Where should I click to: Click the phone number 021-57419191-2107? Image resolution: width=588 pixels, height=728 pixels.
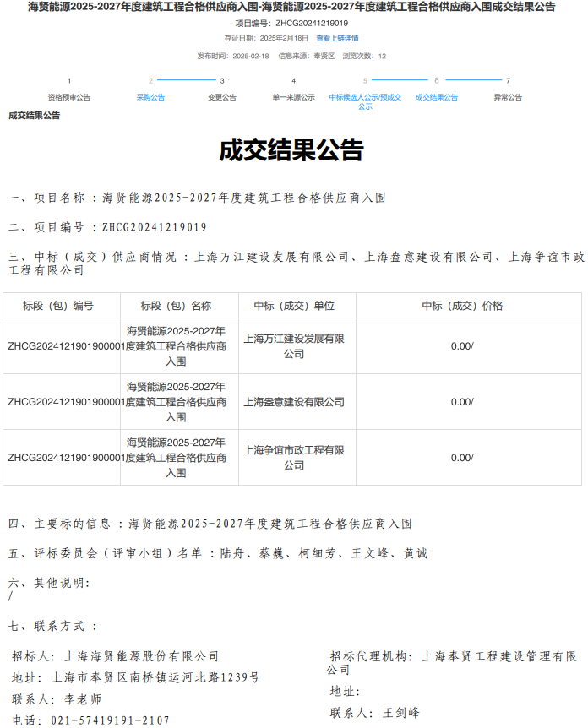tap(110, 720)
